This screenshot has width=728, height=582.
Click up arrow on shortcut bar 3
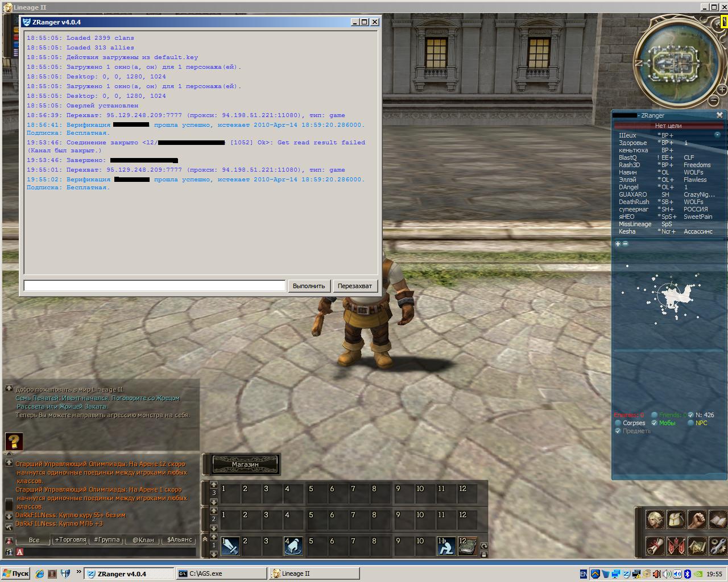(x=214, y=485)
